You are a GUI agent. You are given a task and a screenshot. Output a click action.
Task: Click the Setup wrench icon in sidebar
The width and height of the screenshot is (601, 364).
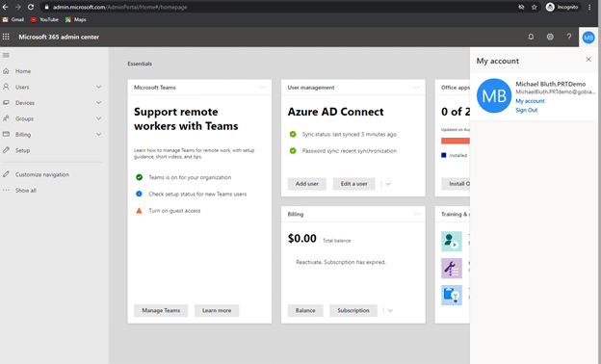point(6,150)
